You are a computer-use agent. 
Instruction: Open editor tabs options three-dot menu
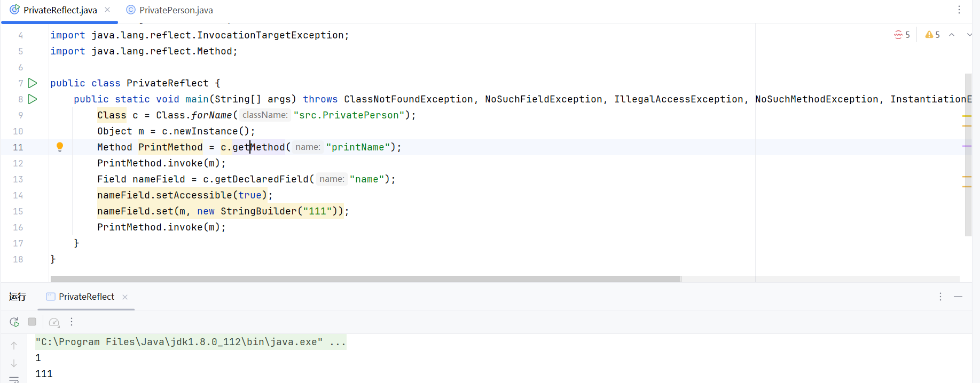(959, 10)
